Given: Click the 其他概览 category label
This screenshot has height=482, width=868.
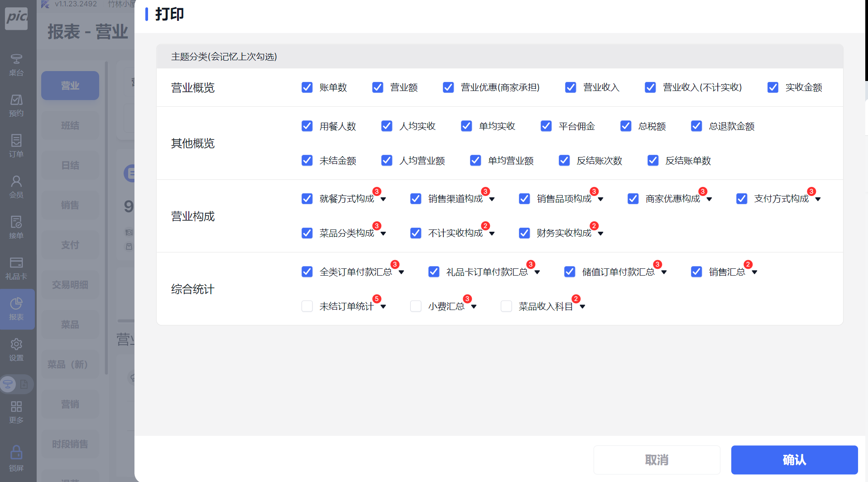Looking at the screenshot, I should [193, 143].
